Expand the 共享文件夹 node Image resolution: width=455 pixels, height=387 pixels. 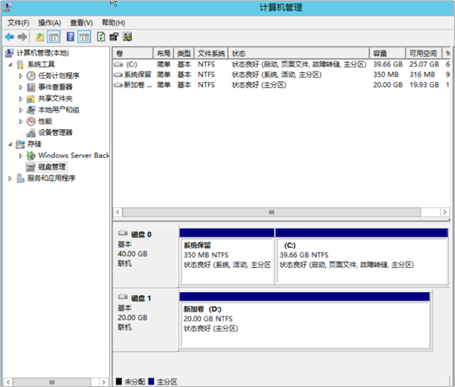(20, 99)
